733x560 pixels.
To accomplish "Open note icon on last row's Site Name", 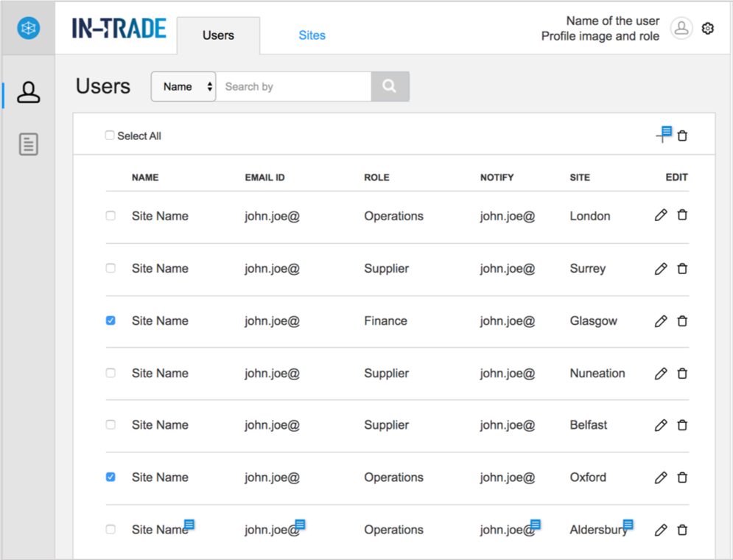I will [189, 524].
